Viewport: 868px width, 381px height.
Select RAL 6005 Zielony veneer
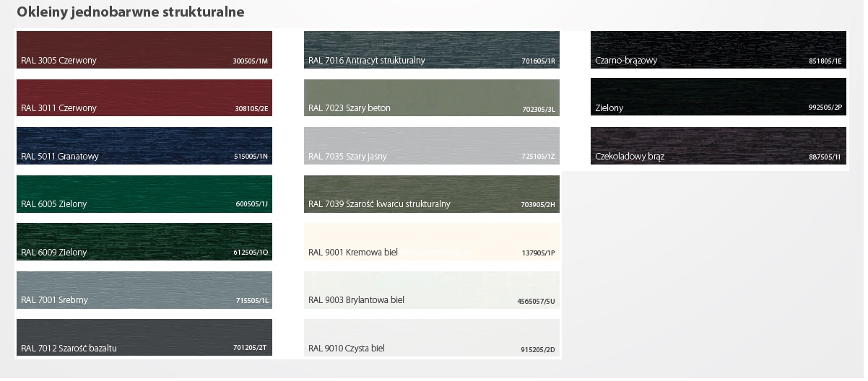click(x=144, y=193)
